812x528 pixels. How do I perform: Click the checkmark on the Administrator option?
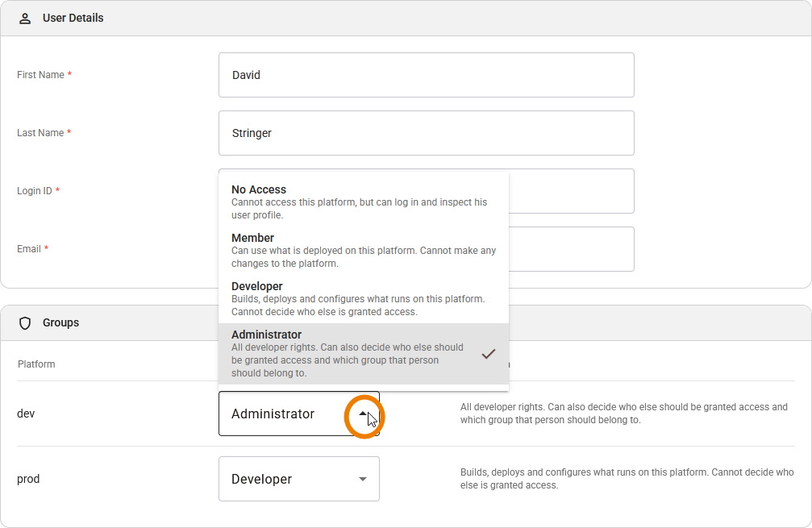pyautogui.click(x=489, y=354)
